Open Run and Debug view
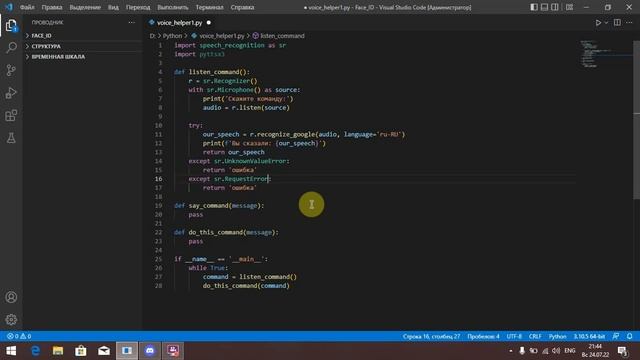This screenshot has height=360, width=640. pyautogui.click(x=11, y=93)
